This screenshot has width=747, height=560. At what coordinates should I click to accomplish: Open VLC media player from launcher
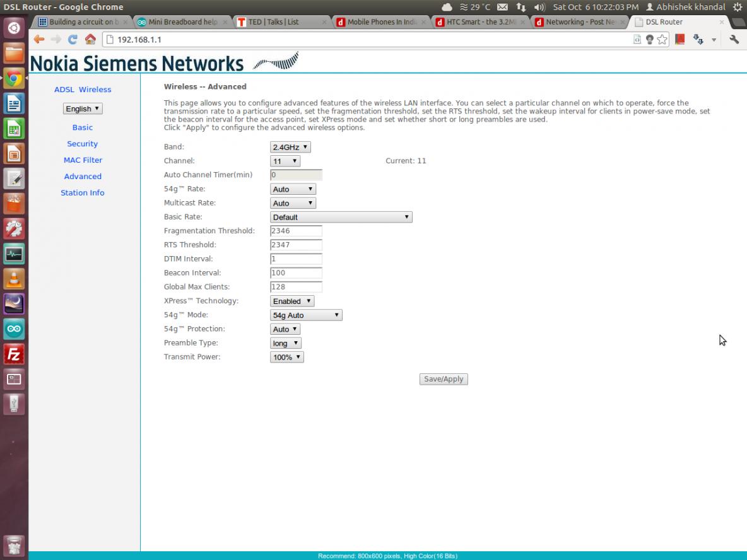coord(14,279)
